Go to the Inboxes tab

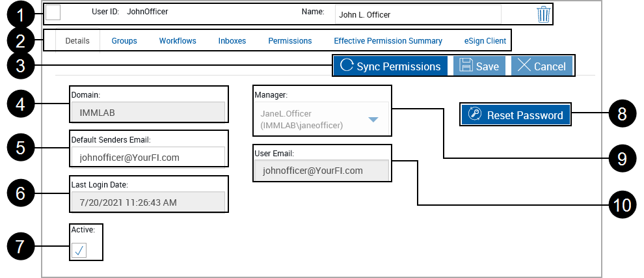[232, 41]
